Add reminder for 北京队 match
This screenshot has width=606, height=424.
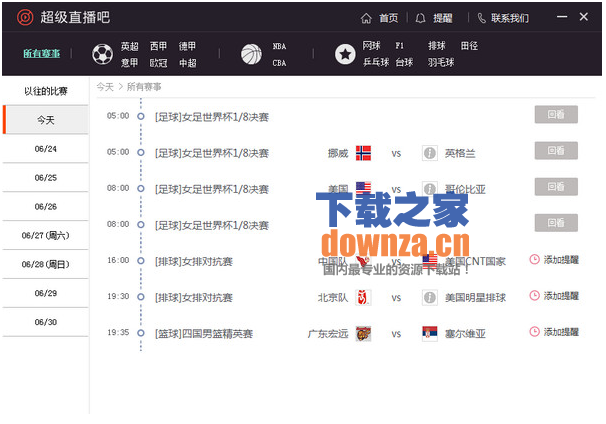pos(554,296)
